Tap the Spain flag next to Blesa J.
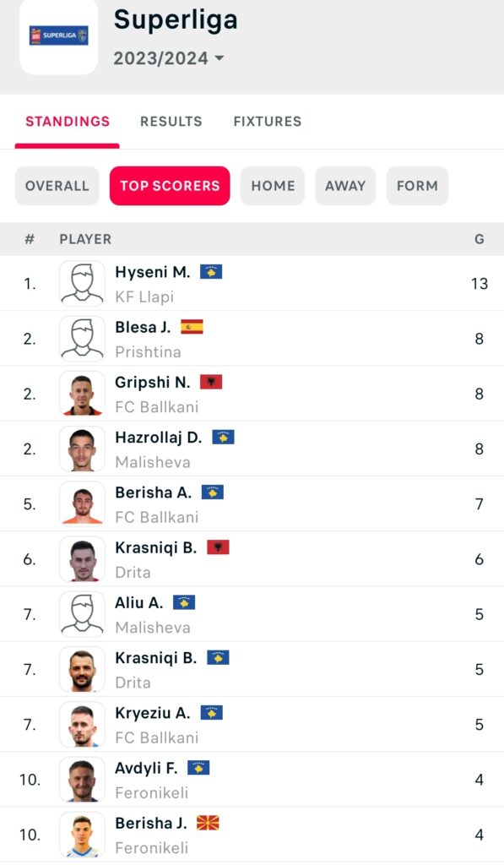The height and width of the screenshot is (865, 504). (x=192, y=327)
